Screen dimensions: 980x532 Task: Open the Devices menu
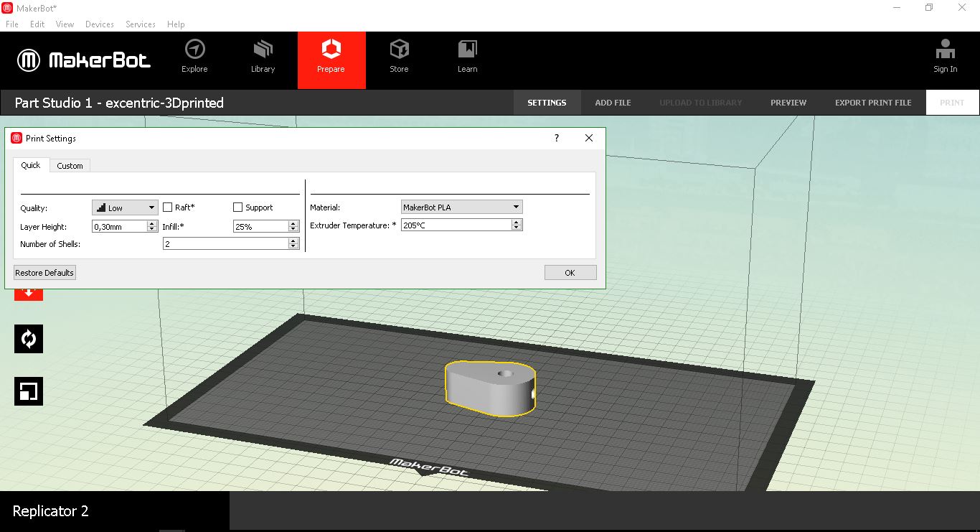(100, 24)
